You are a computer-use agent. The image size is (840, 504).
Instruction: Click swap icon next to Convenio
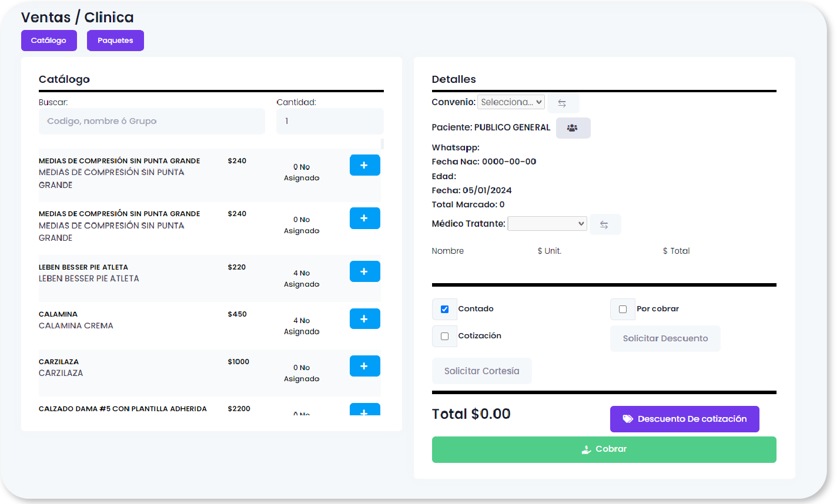[x=563, y=103]
